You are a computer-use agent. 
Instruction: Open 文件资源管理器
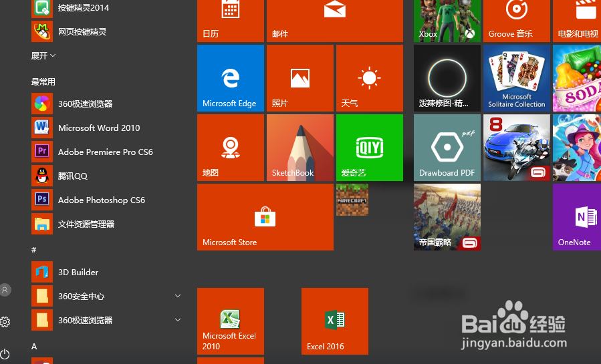coord(108,224)
